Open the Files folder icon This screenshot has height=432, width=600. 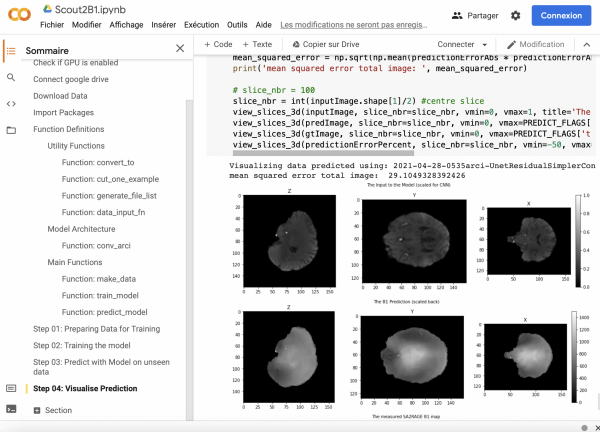coord(11,130)
